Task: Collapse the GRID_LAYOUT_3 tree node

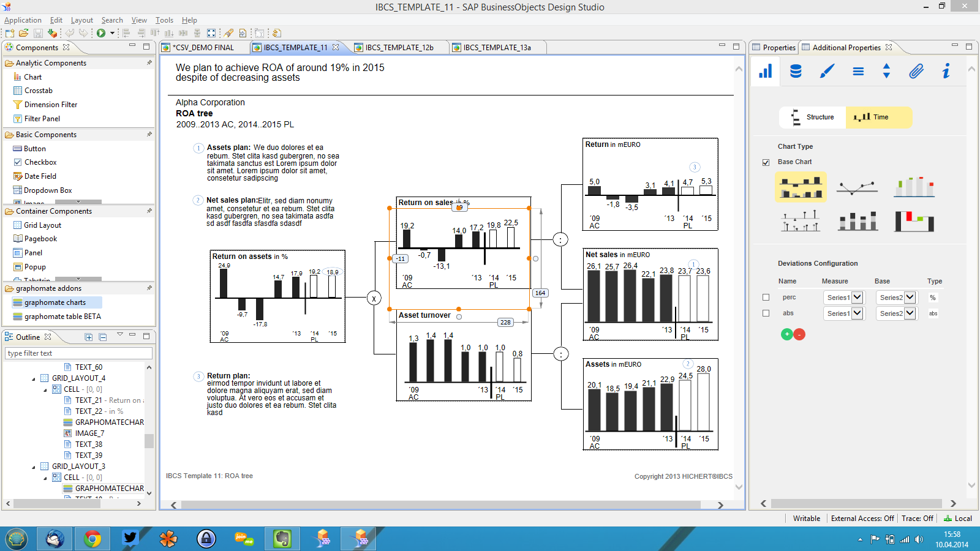Action: click(34, 467)
